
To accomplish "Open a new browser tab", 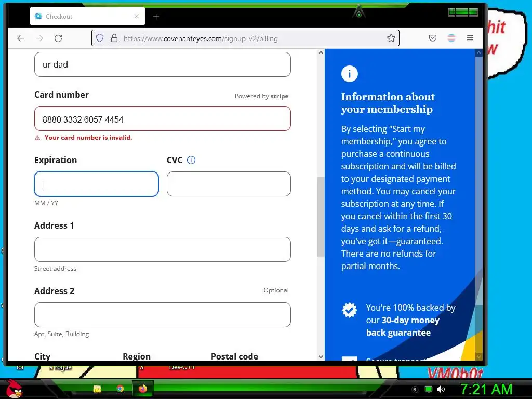I will pos(156,16).
